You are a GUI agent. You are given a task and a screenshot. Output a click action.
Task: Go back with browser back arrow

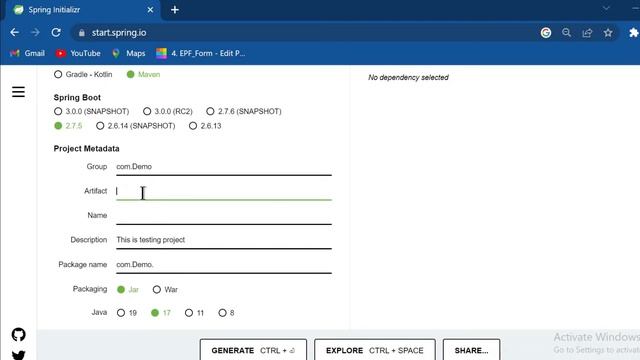[x=15, y=33]
